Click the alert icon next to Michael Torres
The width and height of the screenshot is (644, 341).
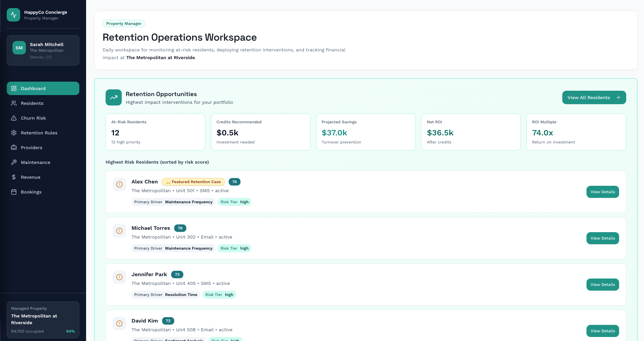[119, 231]
